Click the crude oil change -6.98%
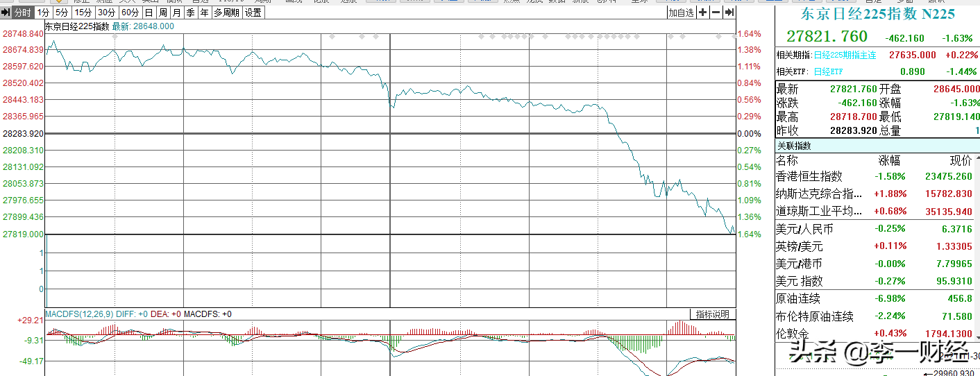Viewport: 980px width, 376px height. pos(890,298)
